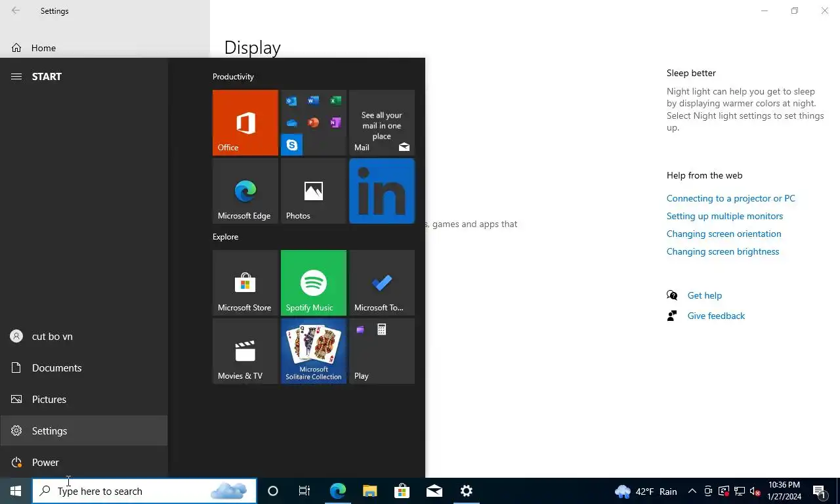Launch OneNote from the Office apps tile
Viewport: 840px width, 504px height.
(x=335, y=123)
